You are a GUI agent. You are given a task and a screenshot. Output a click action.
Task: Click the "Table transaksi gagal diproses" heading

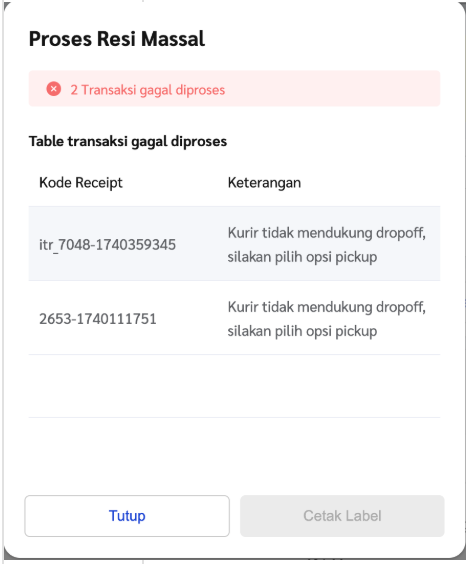tap(128, 141)
